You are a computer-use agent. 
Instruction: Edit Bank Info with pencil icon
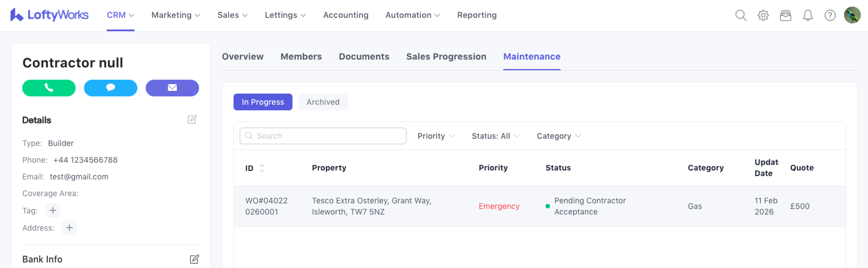pyautogui.click(x=194, y=259)
